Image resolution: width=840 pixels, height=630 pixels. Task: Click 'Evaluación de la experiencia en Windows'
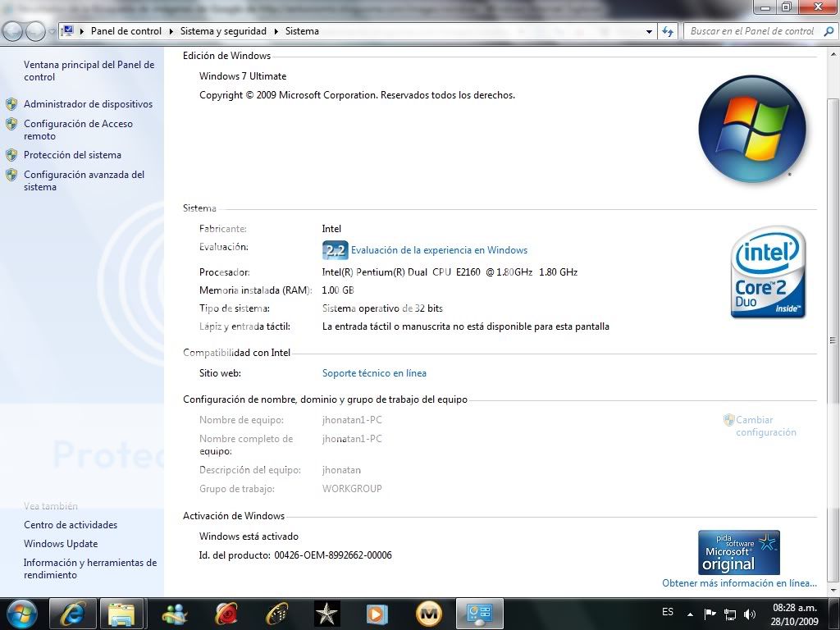[439, 250]
